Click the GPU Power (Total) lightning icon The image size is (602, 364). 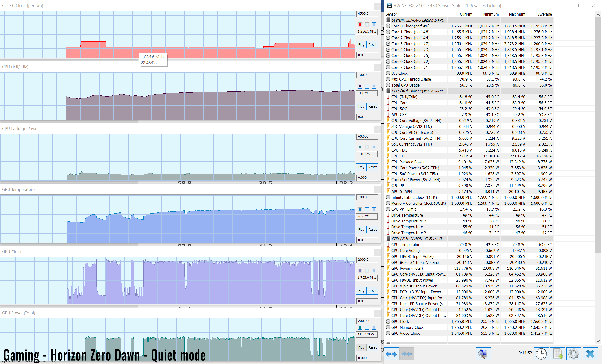tap(388, 268)
